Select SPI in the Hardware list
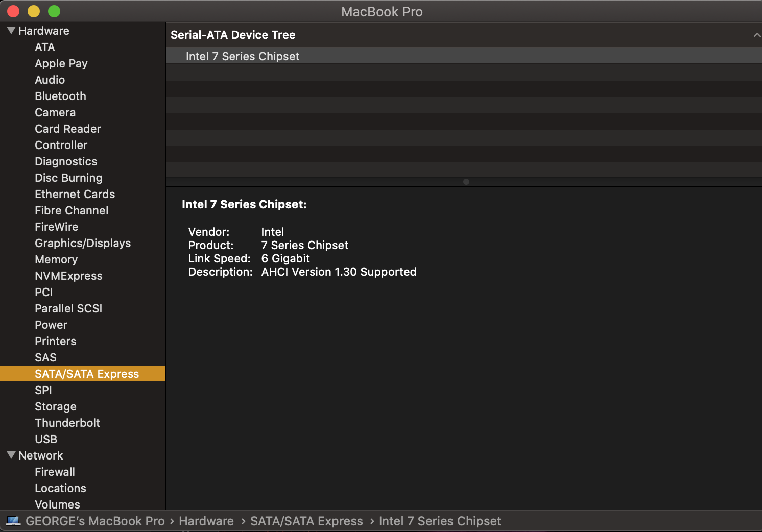Screen dimensions: 762x532 point(43,390)
